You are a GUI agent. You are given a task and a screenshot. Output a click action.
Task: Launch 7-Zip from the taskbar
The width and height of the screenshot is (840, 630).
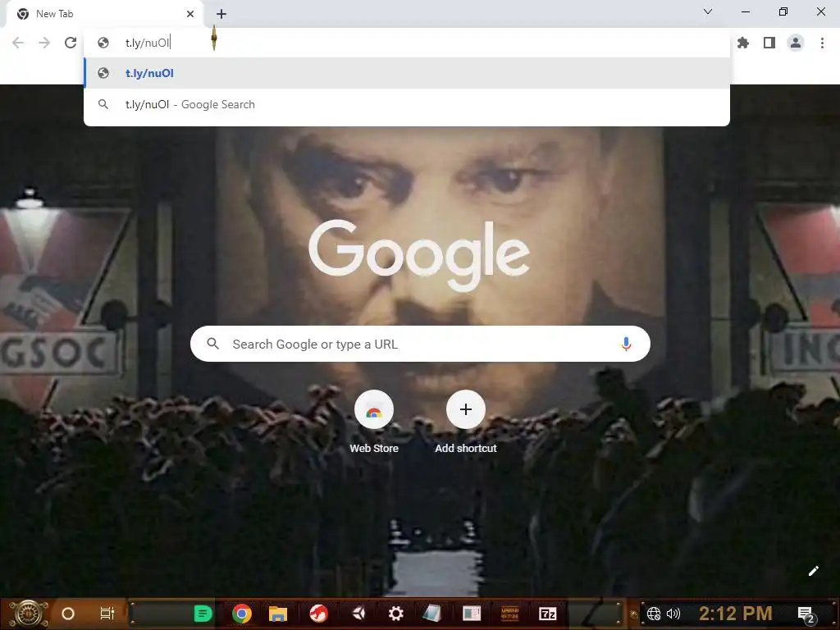point(547,614)
